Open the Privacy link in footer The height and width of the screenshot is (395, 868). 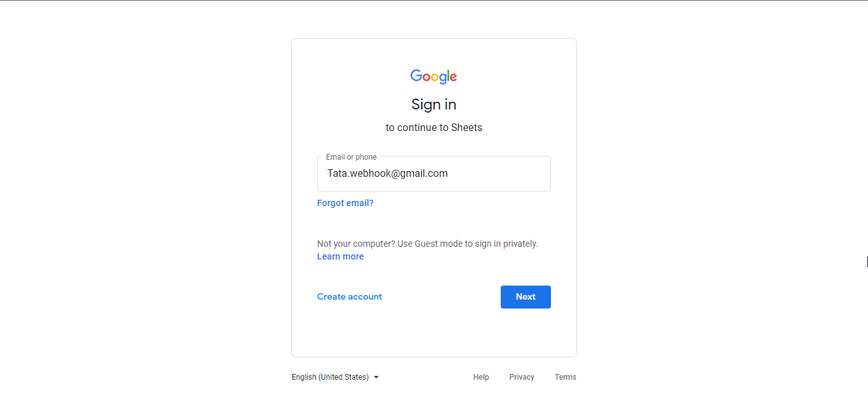click(522, 377)
